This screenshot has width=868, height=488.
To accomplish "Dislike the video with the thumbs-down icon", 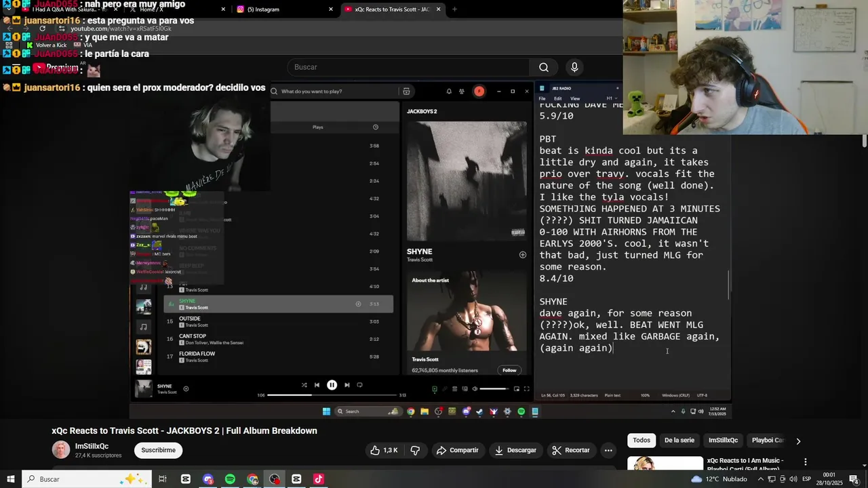I will [415, 450].
